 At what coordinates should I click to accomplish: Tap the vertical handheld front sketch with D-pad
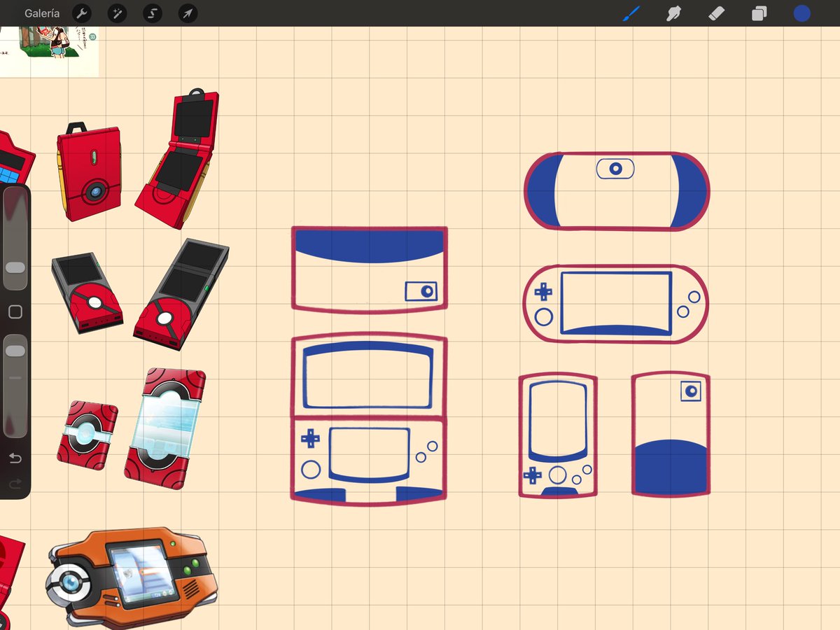[558, 435]
